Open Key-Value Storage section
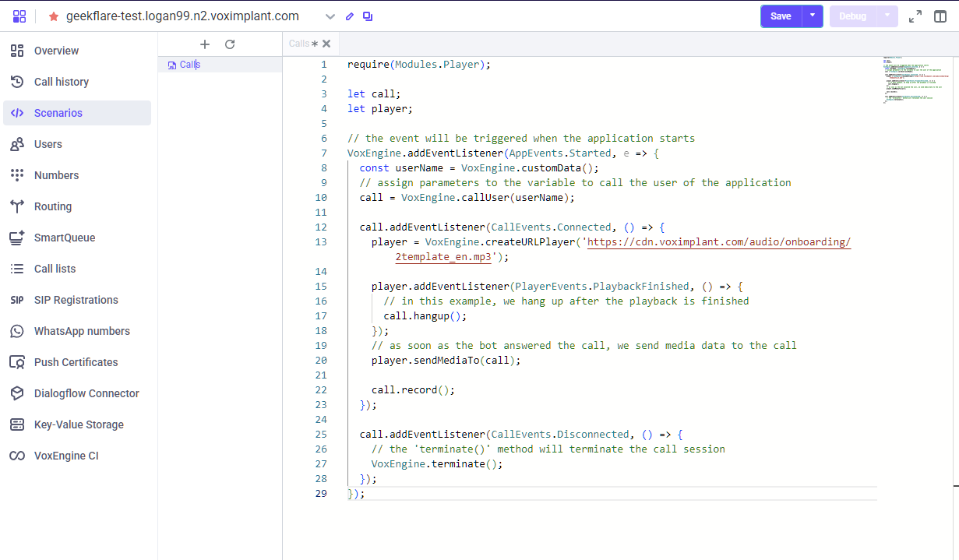Image resolution: width=959 pixels, height=560 pixels. [x=79, y=424]
